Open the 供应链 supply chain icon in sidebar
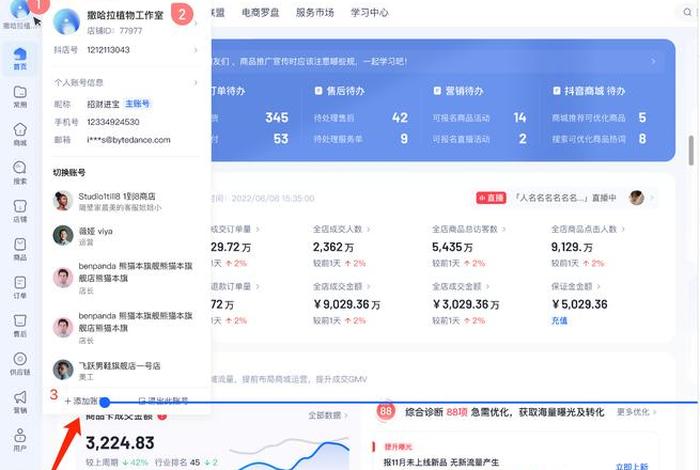Screen dimensions: 700x470 20,363
